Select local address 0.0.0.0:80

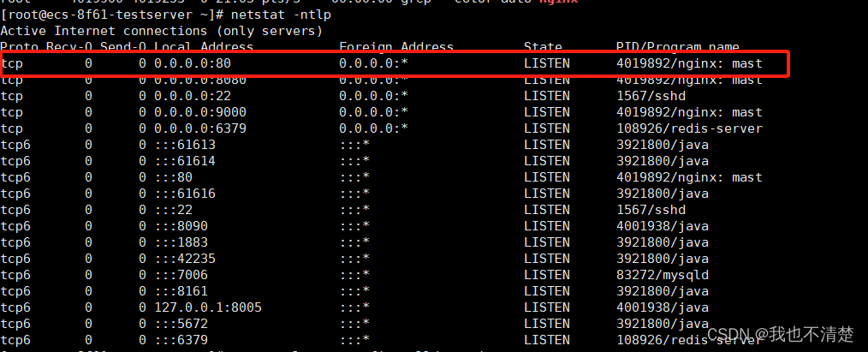[x=193, y=63]
